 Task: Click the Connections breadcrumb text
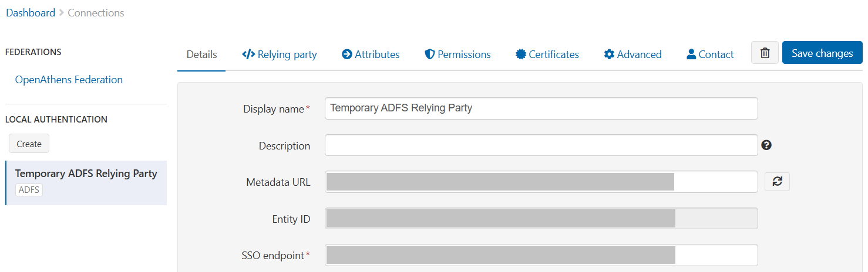tap(96, 12)
